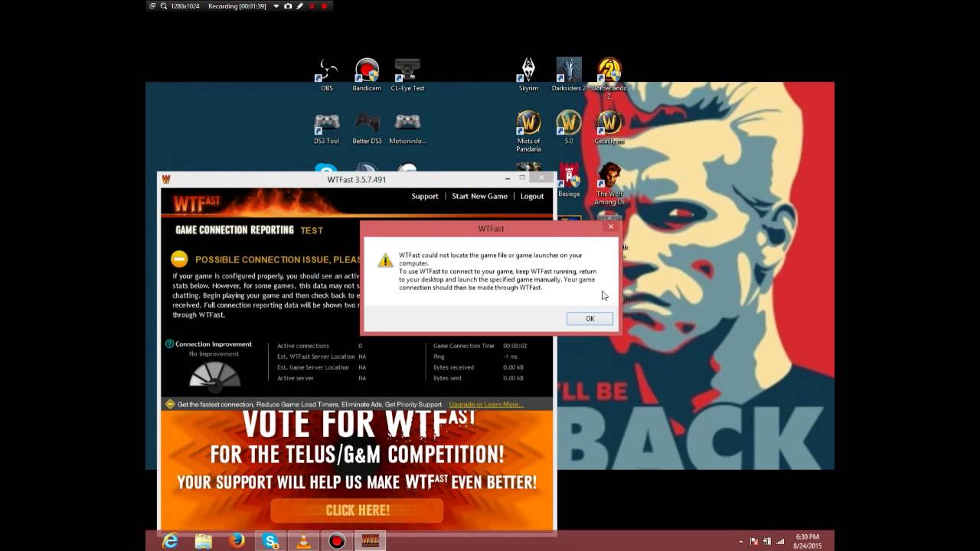
Task: Select the Besiege desktop shortcut
Action: 569,181
